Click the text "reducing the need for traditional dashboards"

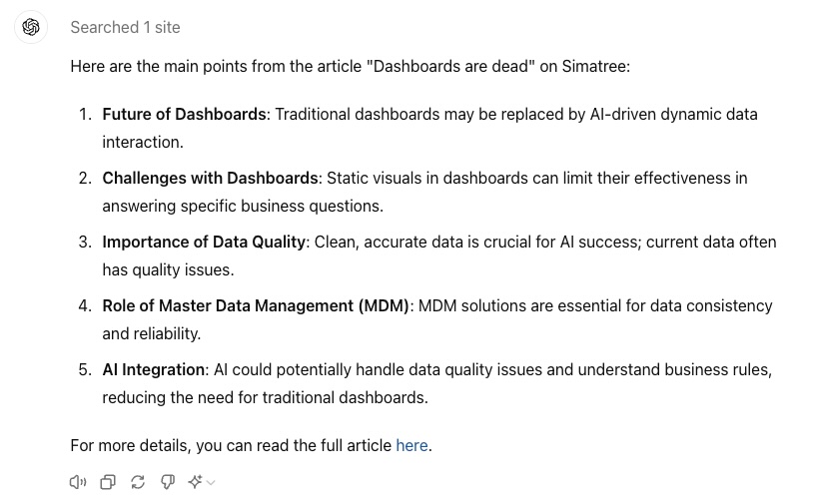coord(264,397)
